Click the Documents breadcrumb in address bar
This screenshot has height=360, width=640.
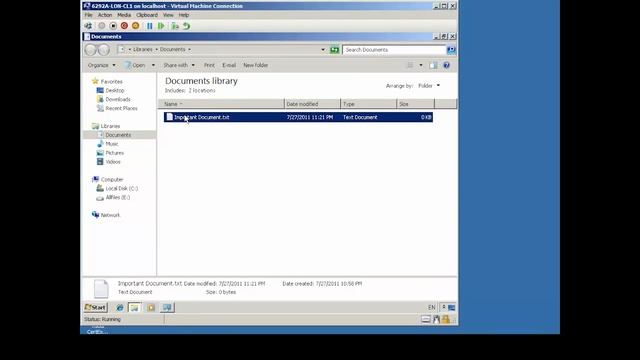click(x=172, y=49)
